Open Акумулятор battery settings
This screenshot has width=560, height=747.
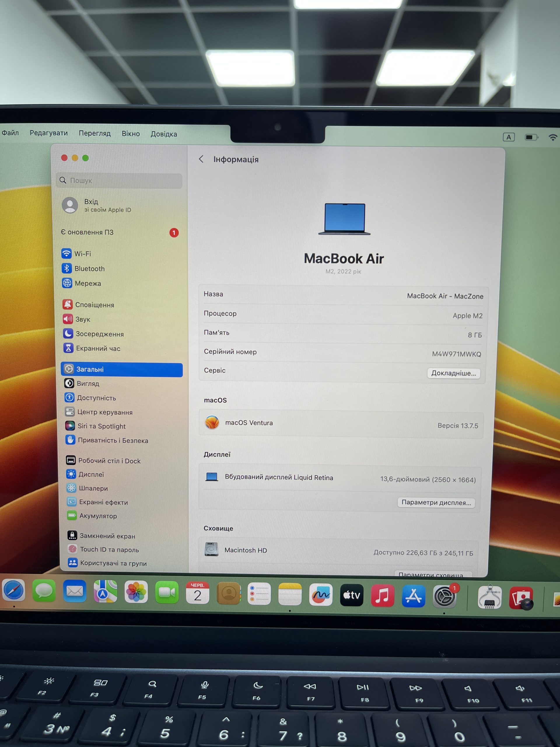92,516
